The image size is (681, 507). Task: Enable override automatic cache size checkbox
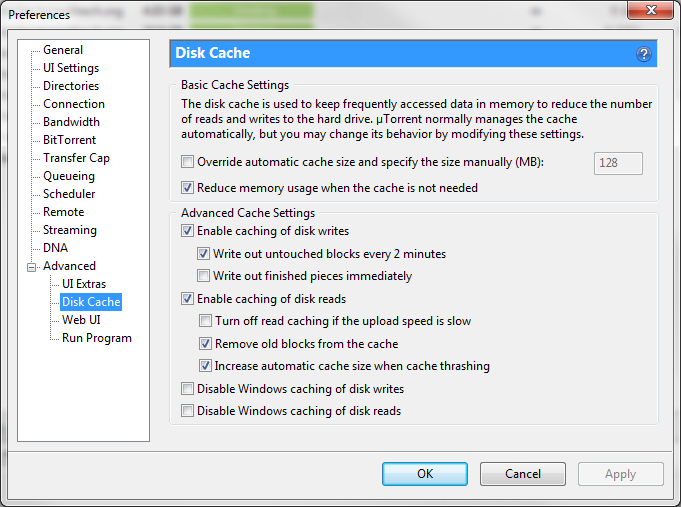click(x=188, y=162)
